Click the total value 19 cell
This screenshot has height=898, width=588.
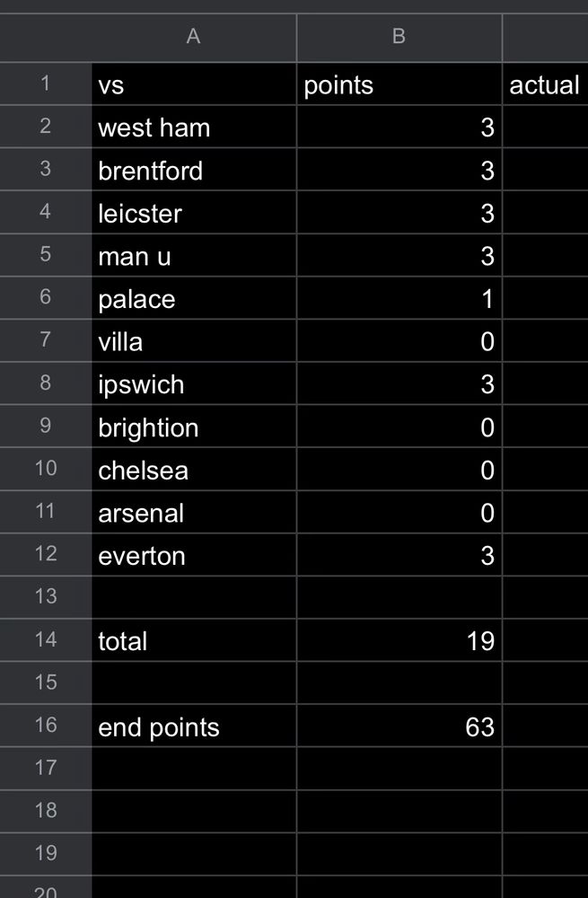(399, 641)
